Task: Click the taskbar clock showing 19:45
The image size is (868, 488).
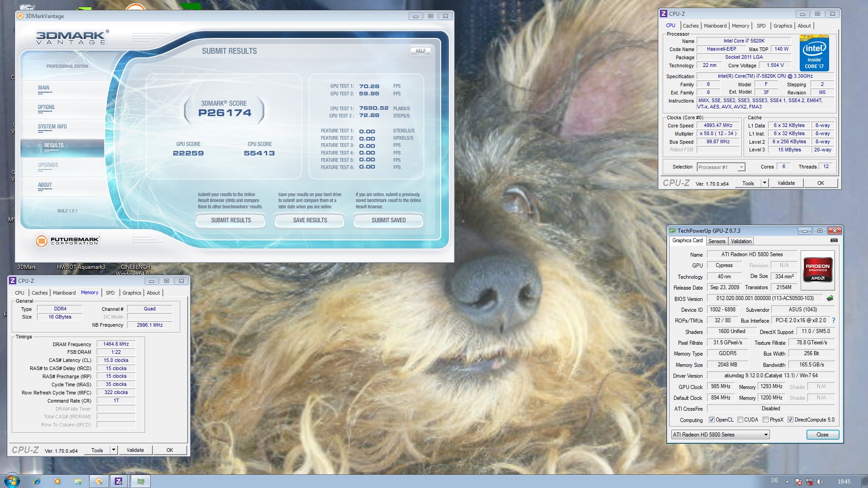Action: pos(844,482)
